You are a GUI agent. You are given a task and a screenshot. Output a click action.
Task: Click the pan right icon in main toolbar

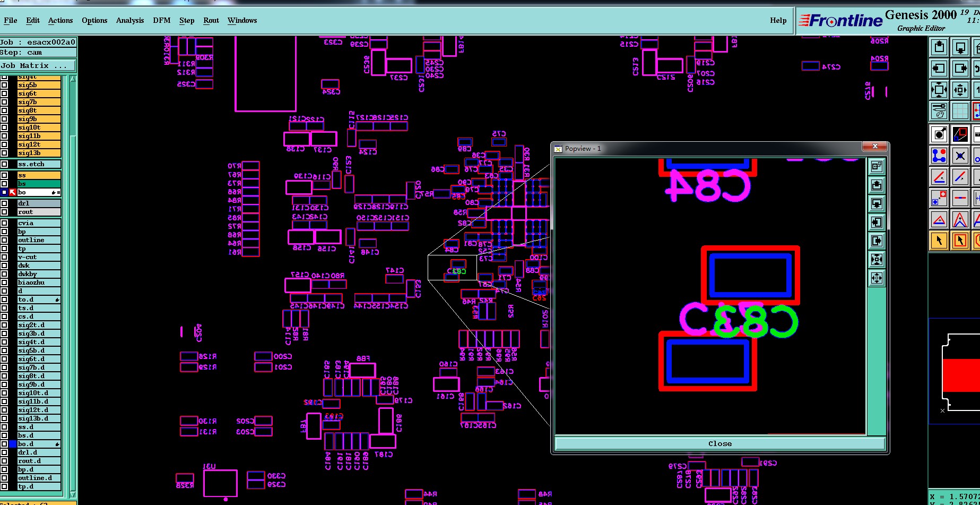[960, 69]
